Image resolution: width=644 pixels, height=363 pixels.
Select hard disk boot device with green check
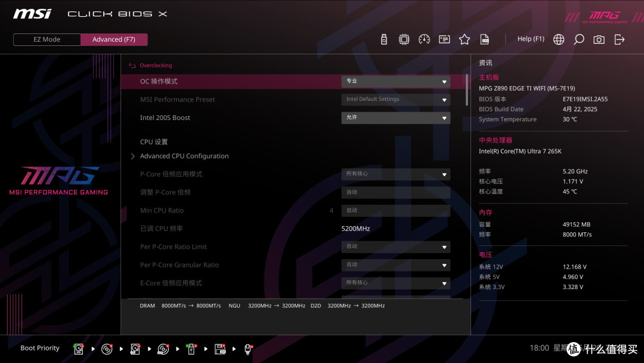79,349
